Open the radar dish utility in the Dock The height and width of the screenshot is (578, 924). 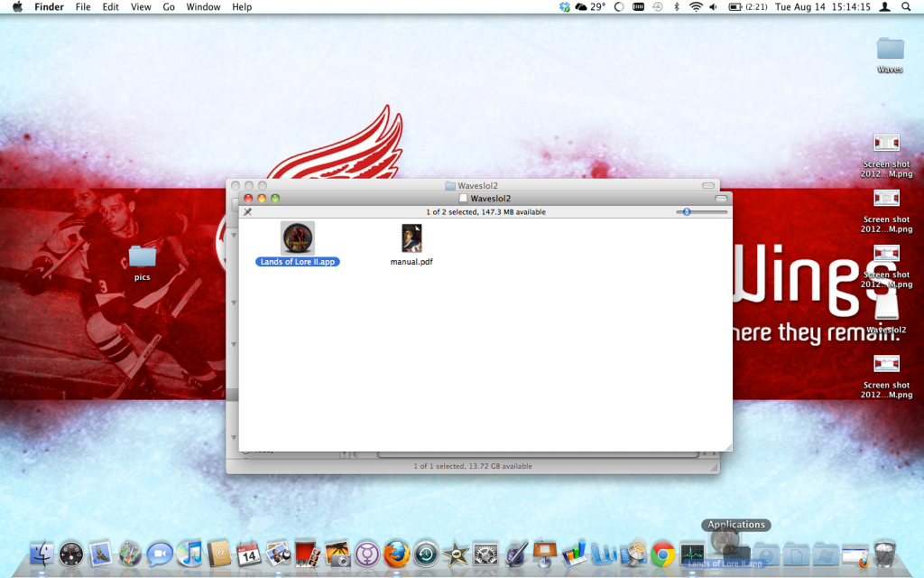point(633,555)
